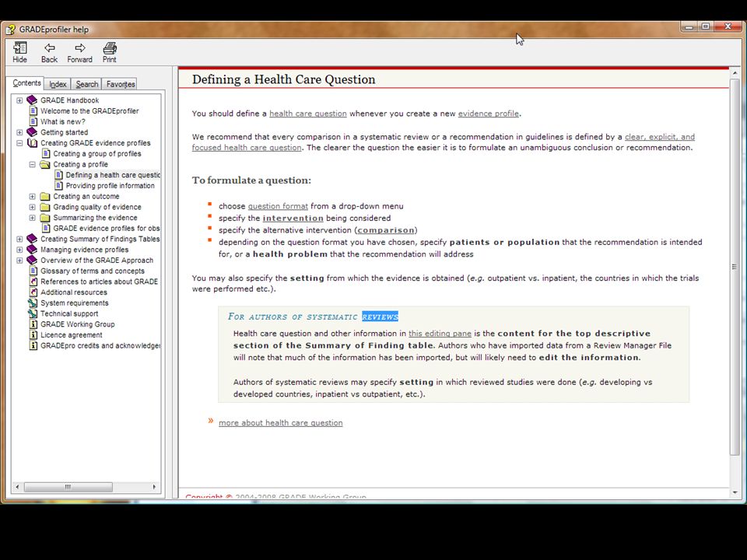Click the GRADEprofiler help title bar icon
The height and width of the screenshot is (560, 747).
(x=10, y=30)
